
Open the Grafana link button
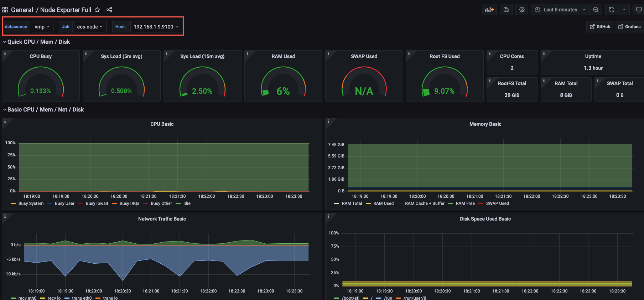coord(629,27)
